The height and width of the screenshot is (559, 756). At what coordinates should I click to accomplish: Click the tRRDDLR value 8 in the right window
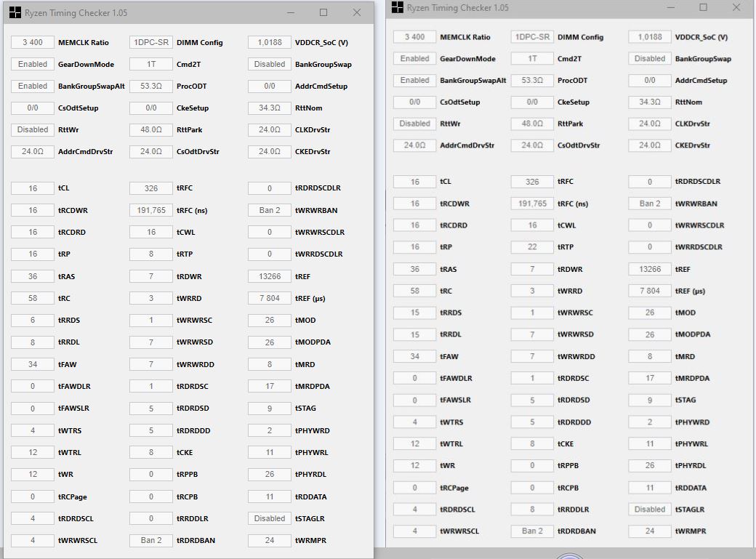tap(532, 510)
